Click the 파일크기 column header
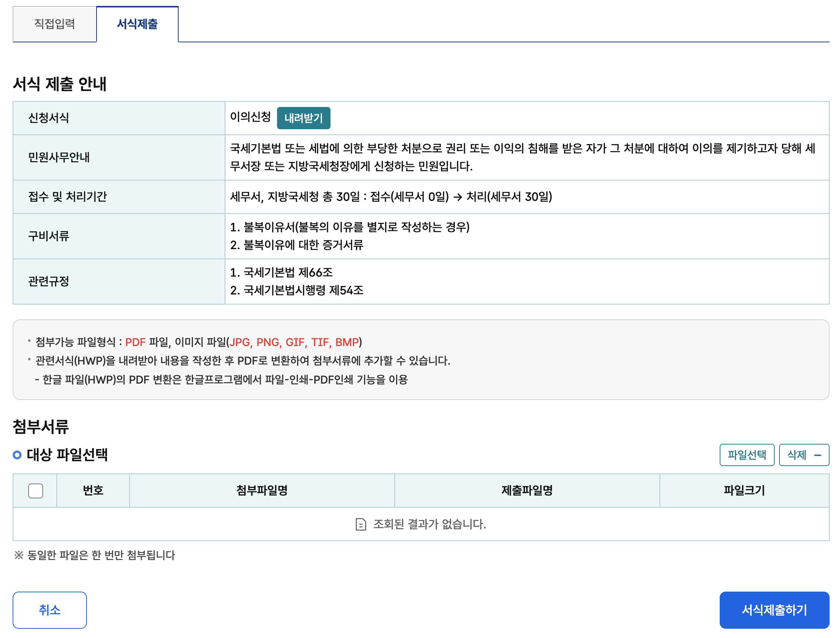Viewport: 840px width, 638px height. click(744, 490)
